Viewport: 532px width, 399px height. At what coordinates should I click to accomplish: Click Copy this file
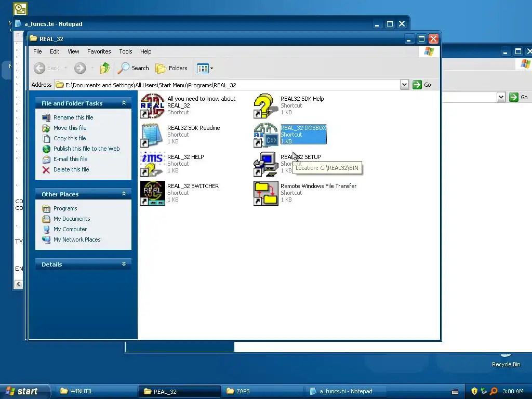pos(70,138)
